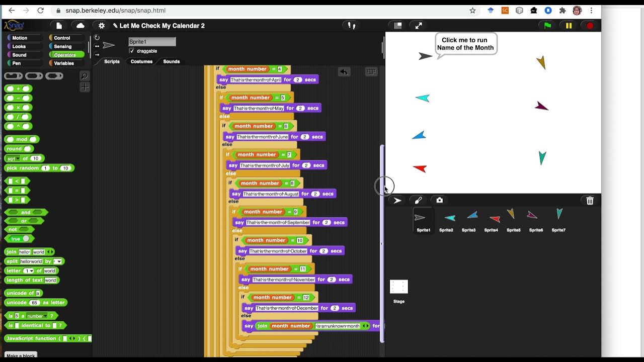Switch to the Sounds tab
Viewport: 644px width, 362px height.
pyautogui.click(x=171, y=61)
